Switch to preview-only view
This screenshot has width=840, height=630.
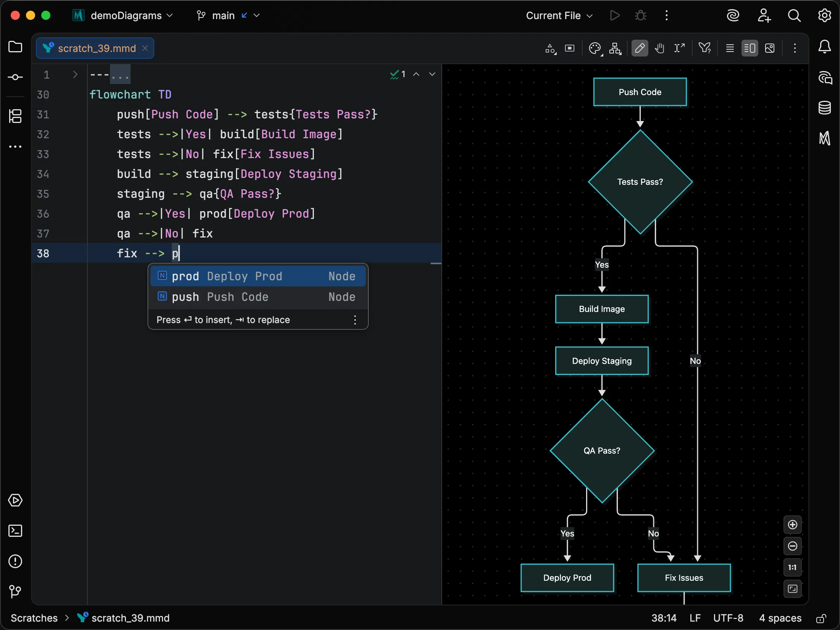point(770,48)
